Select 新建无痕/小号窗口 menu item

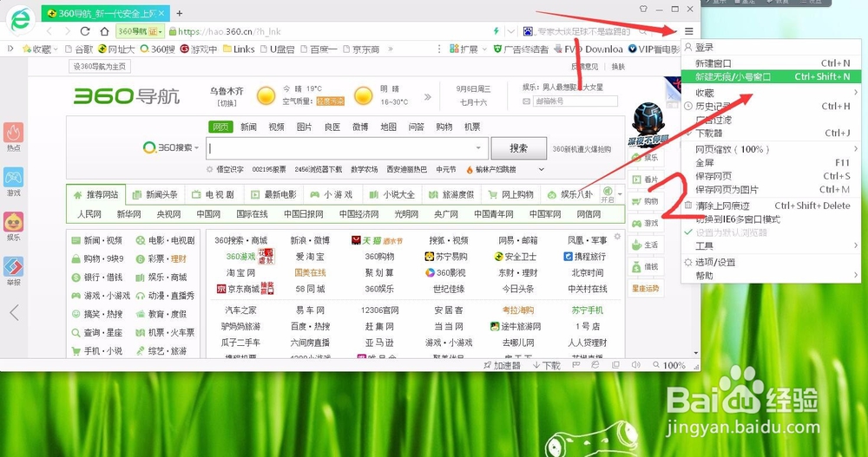click(x=770, y=76)
